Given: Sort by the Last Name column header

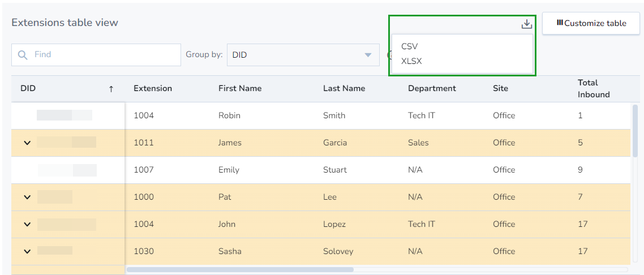Looking at the screenshot, I should point(344,88).
